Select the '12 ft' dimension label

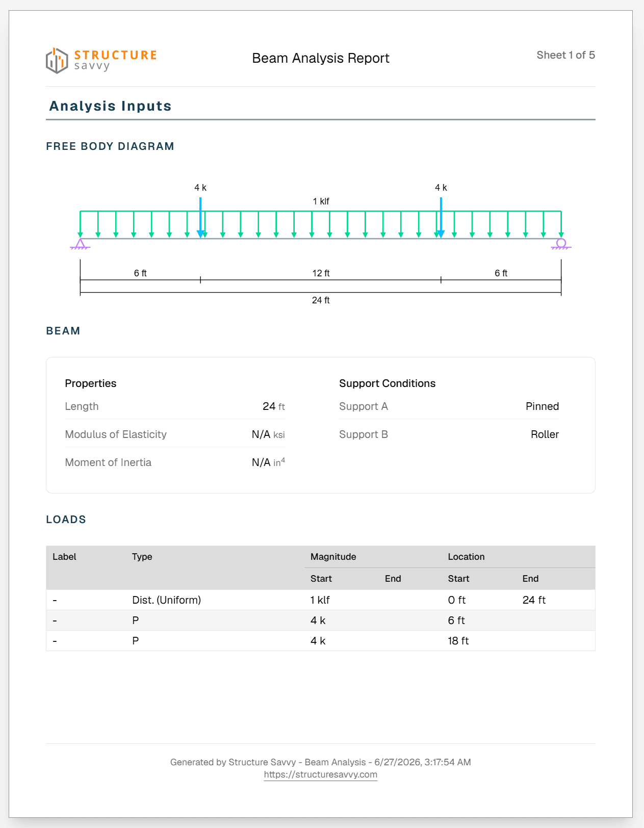(321, 273)
